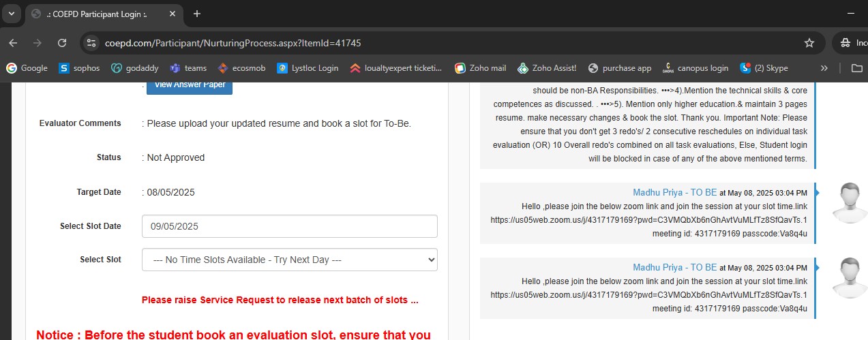This screenshot has width=868, height=340.
Task: Open the Skype bookmark
Action: click(764, 68)
